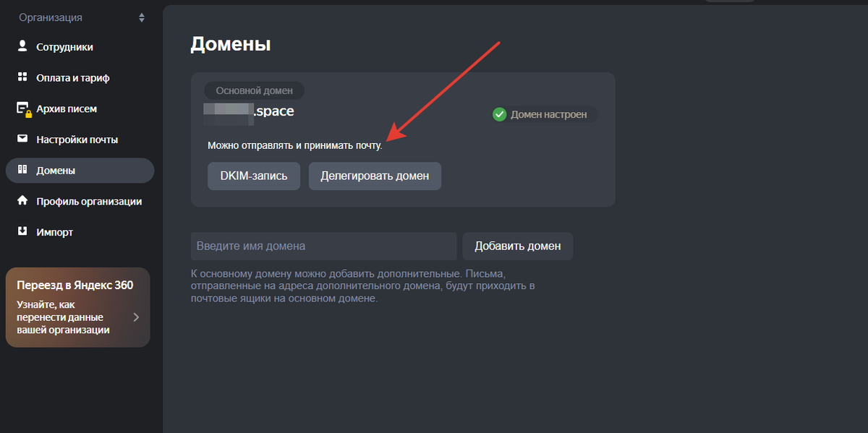
Task: Click the Домен настроен status badge
Action: [544, 114]
